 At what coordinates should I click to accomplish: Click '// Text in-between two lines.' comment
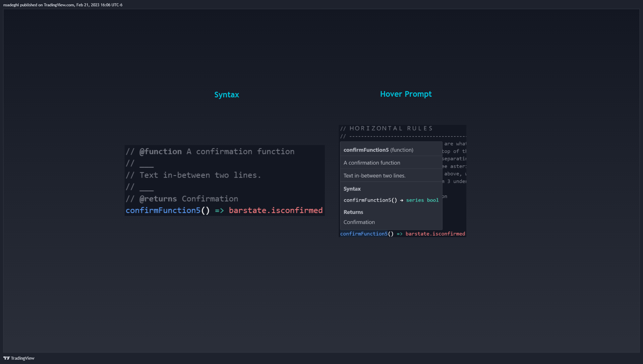coord(194,175)
